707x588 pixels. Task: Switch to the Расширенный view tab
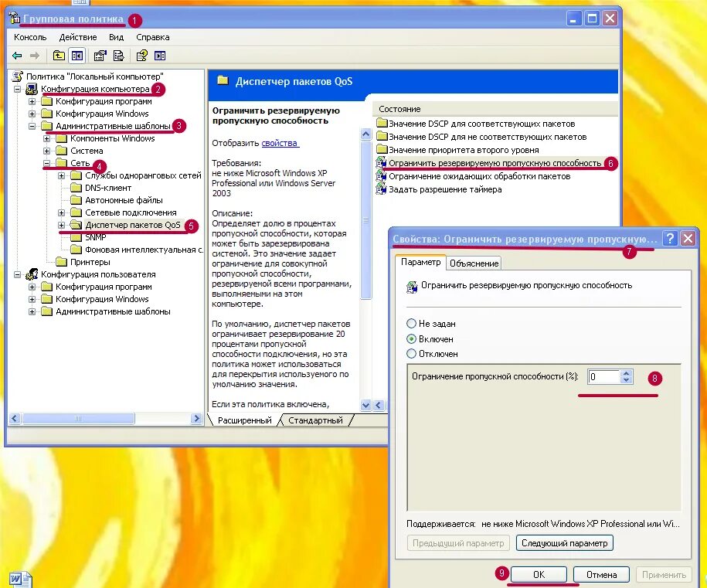[x=244, y=420]
